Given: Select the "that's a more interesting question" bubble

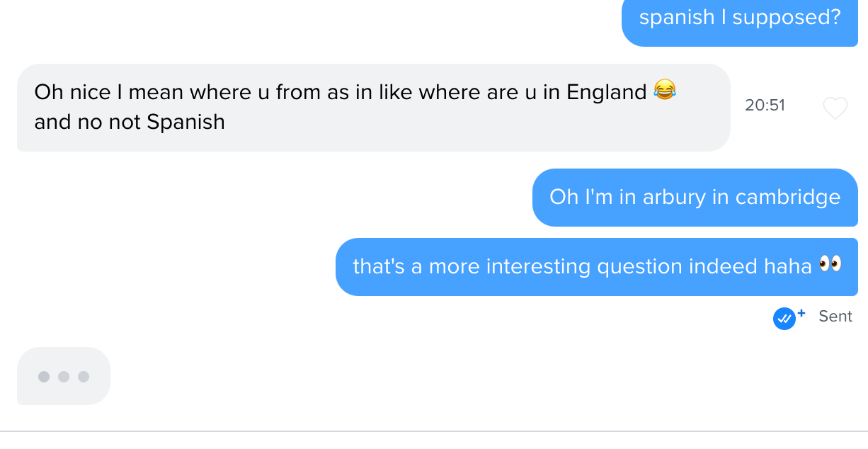Looking at the screenshot, I should coord(596,267).
